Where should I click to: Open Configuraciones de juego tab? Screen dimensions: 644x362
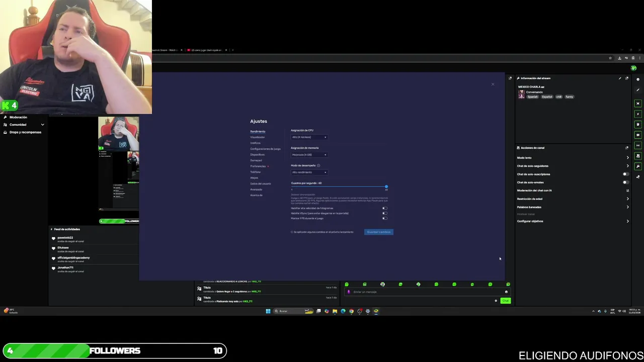click(265, 149)
